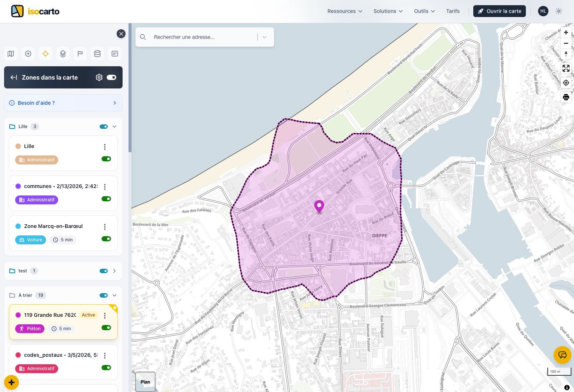Click the address search field
The width and height of the screenshot is (574, 392).
(202, 37)
